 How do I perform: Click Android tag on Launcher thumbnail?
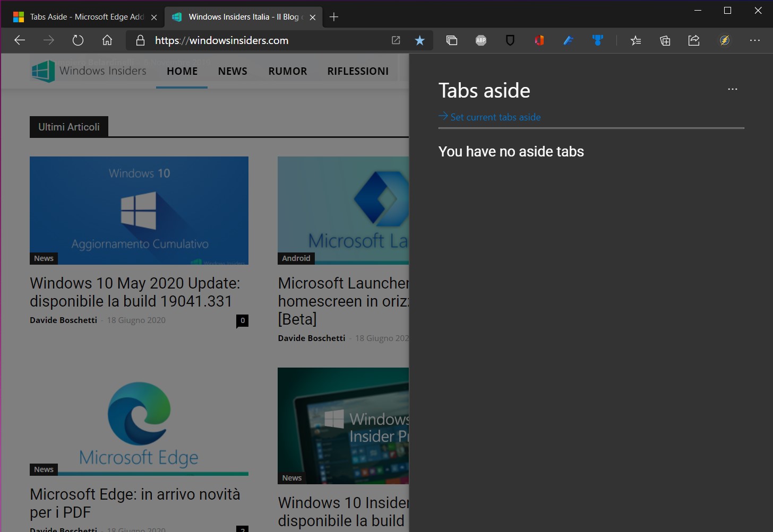pos(296,258)
